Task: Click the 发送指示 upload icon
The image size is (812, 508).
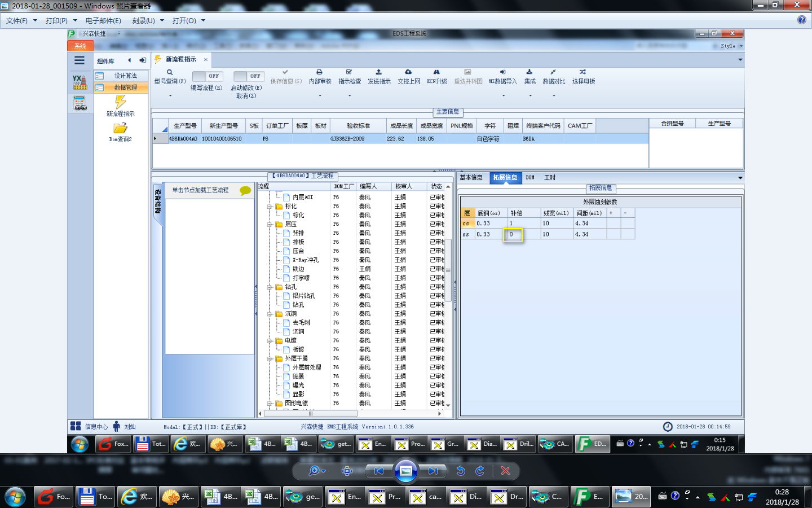Action: click(379, 72)
